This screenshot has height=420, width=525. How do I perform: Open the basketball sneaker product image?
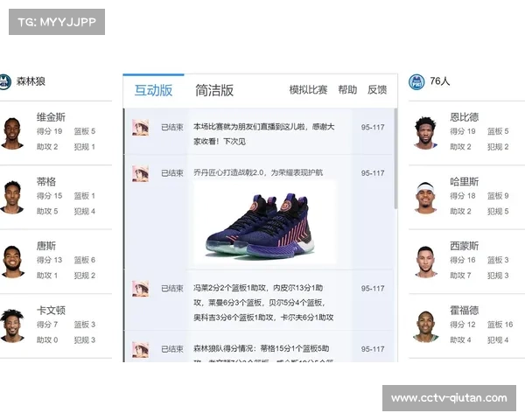click(265, 224)
